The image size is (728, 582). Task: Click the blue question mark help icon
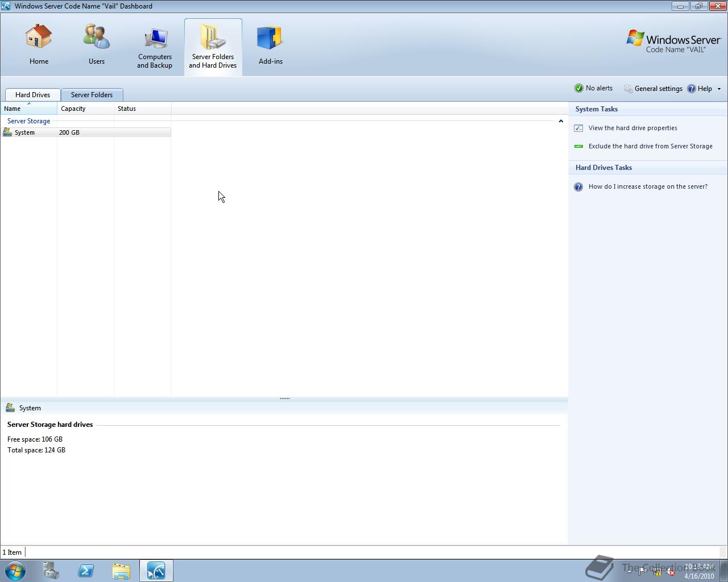[x=578, y=187]
